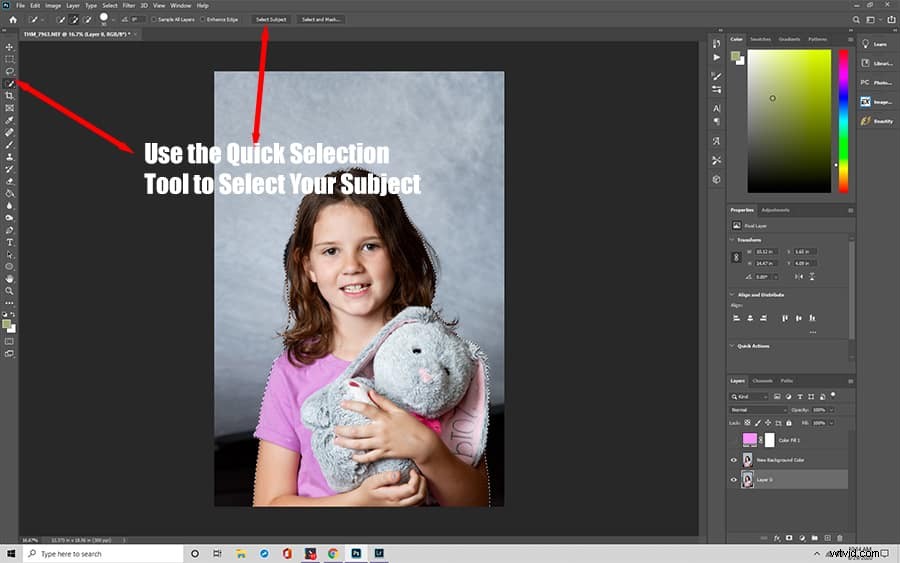Open the layer blend mode Normal dropdown

coord(758,410)
